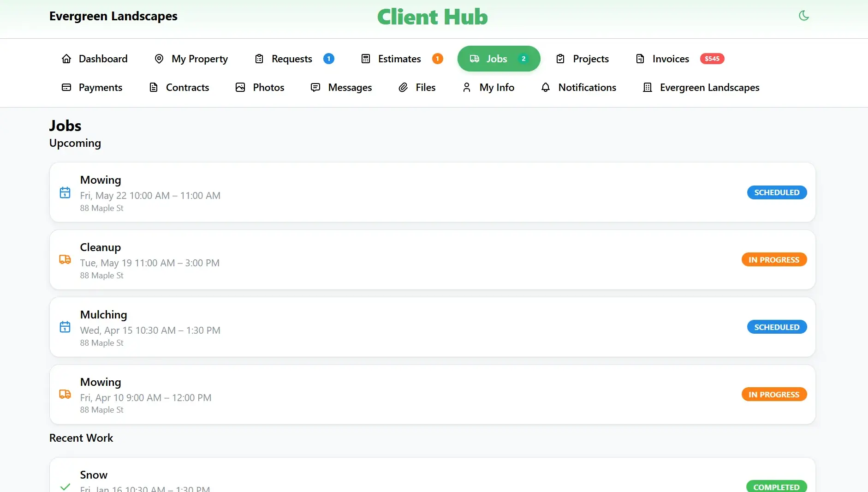Screen dimensions: 868x492
Task: Click the Notifications bell icon
Action: coord(546,87)
